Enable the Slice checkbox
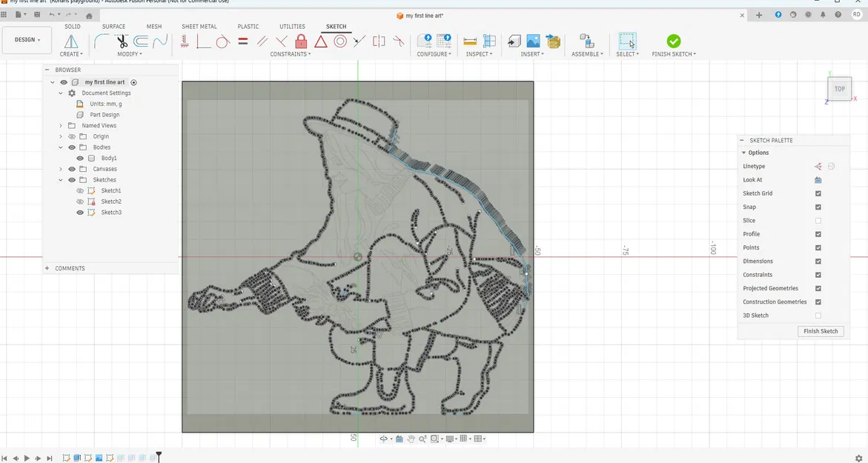The height and width of the screenshot is (463, 868). click(x=818, y=220)
